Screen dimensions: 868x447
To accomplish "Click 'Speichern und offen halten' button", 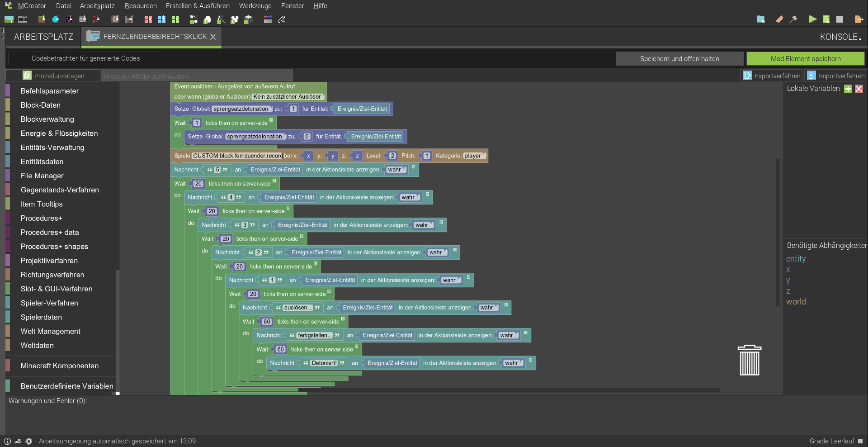I will coord(679,59).
